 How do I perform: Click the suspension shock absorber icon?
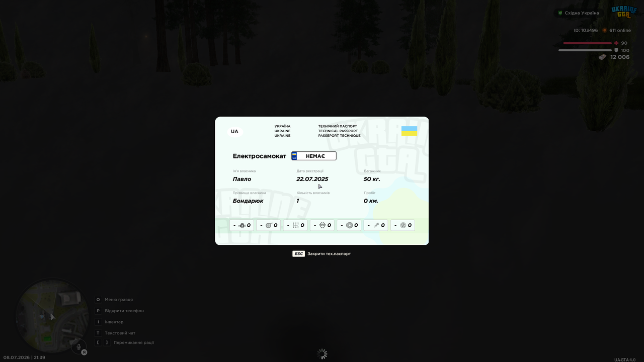pyautogui.click(x=376, y=225)
